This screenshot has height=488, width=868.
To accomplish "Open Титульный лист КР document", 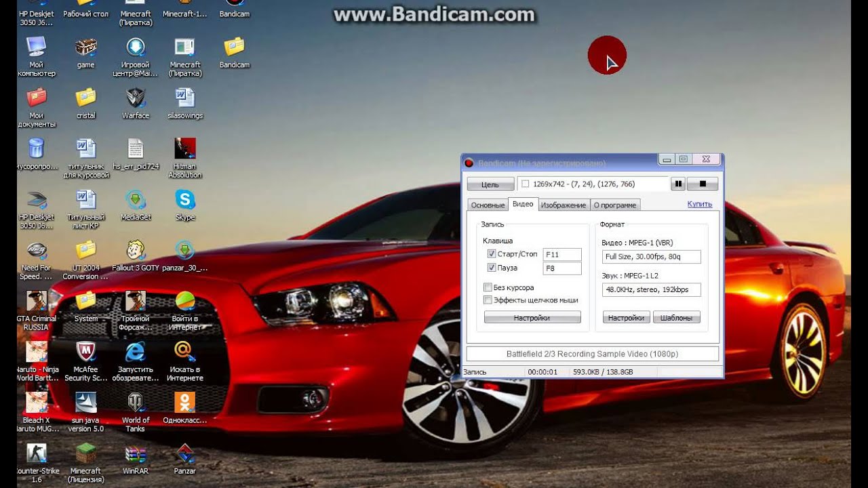I will click(x=86, y=209).
